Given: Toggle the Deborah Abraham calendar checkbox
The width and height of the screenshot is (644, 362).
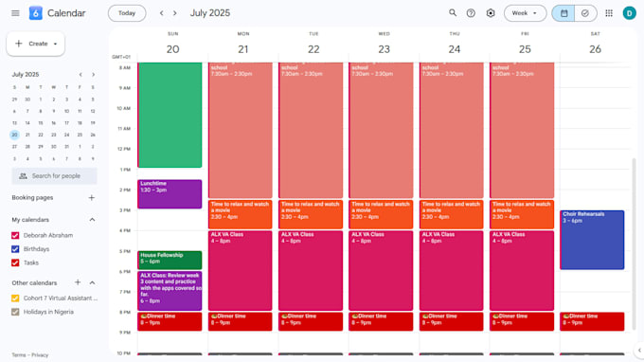Looking at the screenshot, I should point(15,235).
